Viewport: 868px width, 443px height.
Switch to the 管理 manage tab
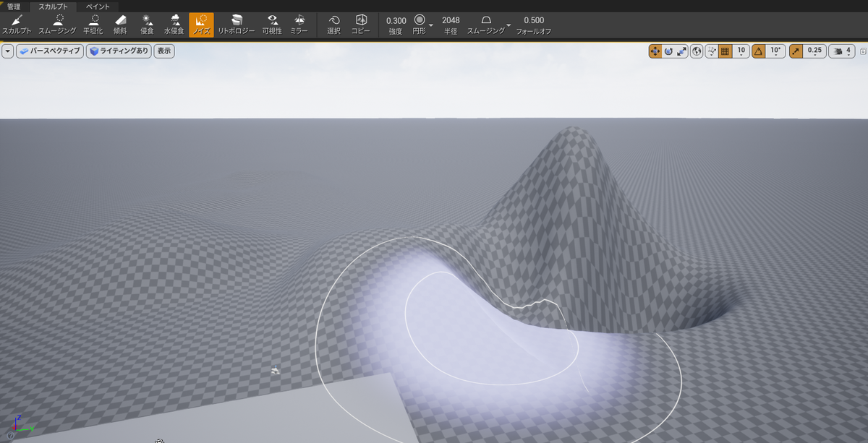pyautogui.click(x=14, y=6)
